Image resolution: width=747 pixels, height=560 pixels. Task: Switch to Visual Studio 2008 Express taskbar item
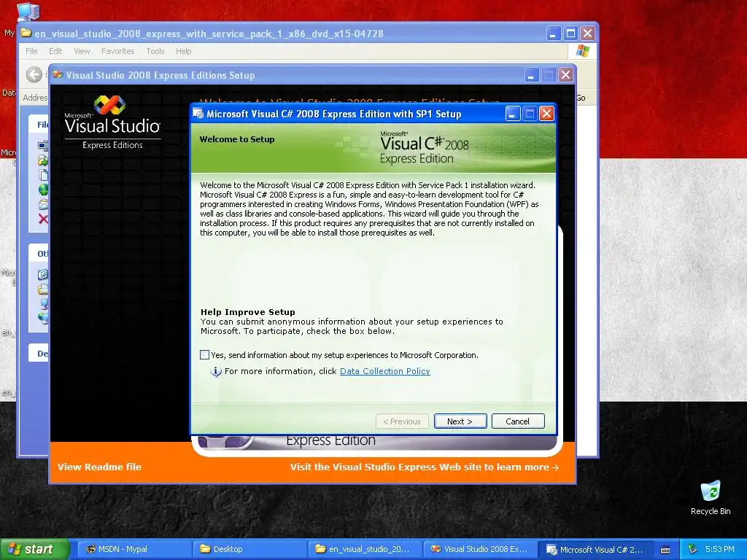coord(480,549)
